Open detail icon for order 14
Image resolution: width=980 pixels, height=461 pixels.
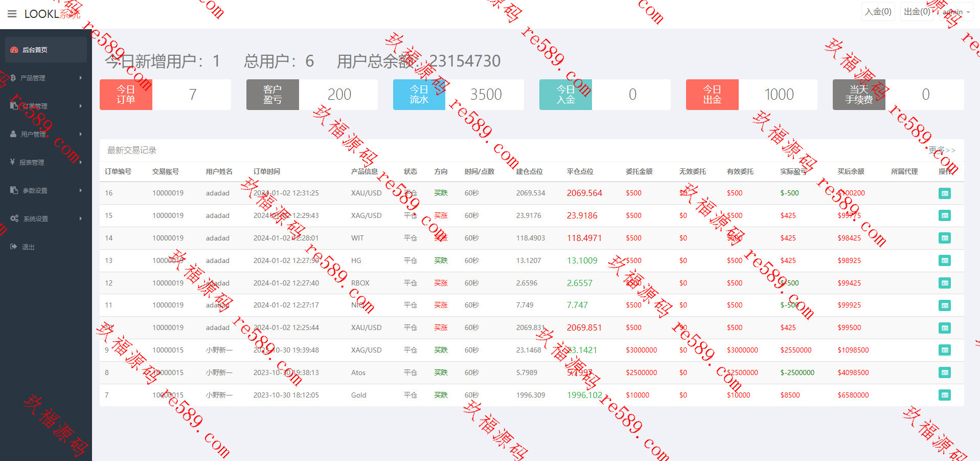point(945,238)
